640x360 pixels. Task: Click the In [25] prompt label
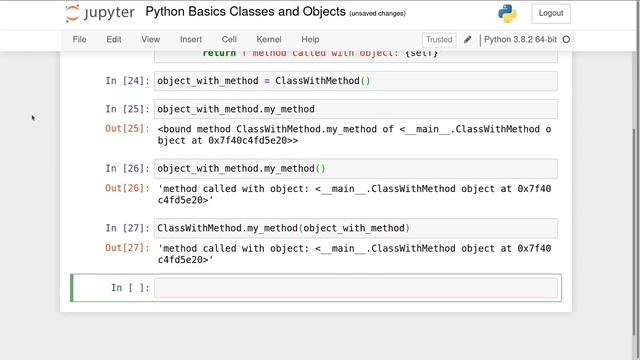[x=127, y=109]
